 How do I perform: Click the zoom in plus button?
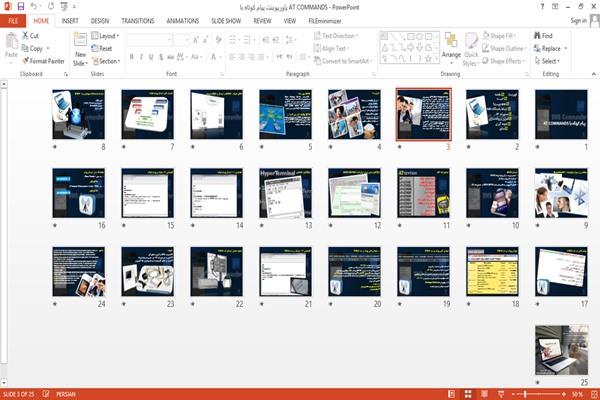[x=564, y=394]
